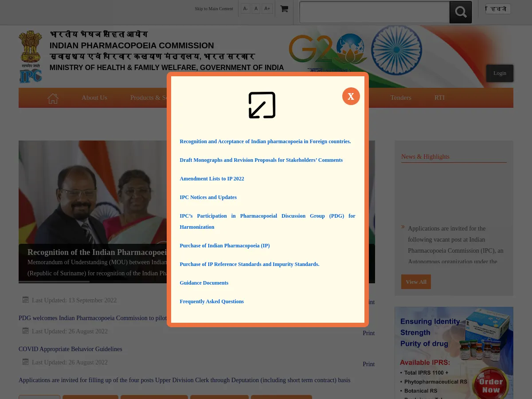Open PDG welcomes Indian Pharmacopoeia Commission news
Image resolution: width=532 pixels, height=399 pixels.
[93, 318]
